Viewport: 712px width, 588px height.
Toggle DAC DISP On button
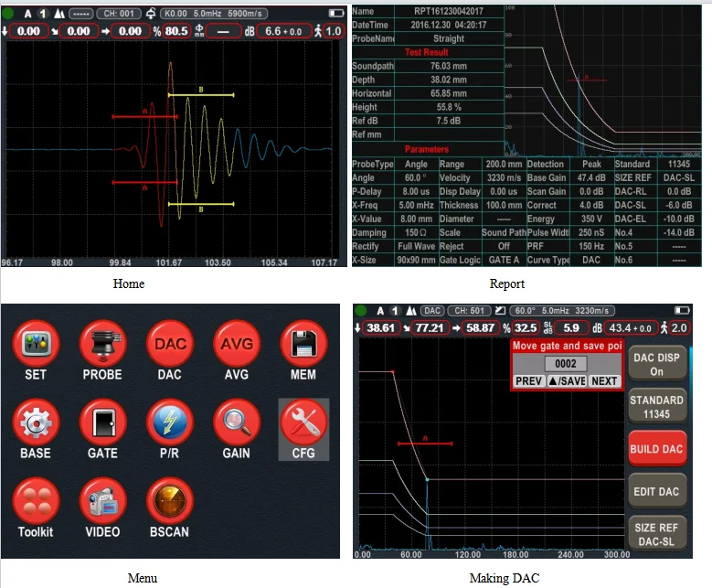click(656, 365)
